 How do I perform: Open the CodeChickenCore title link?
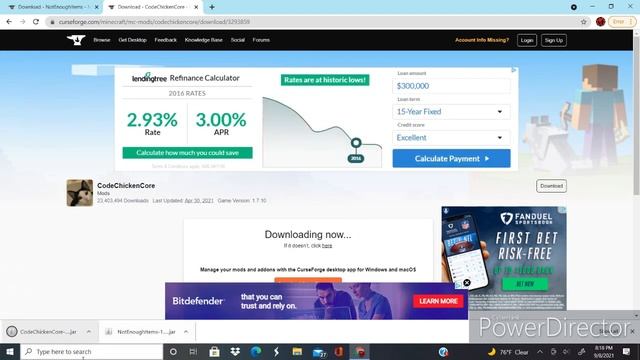(126, 185)
